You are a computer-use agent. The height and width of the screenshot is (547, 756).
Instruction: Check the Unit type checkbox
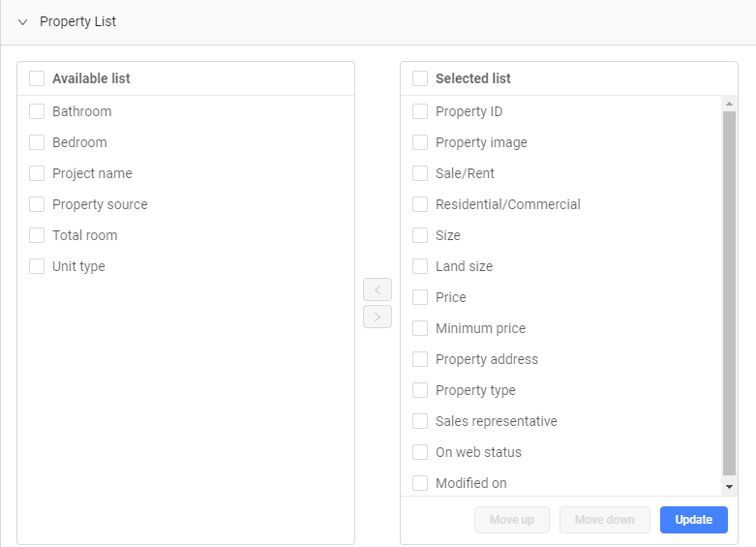click(x=37, y=266)
